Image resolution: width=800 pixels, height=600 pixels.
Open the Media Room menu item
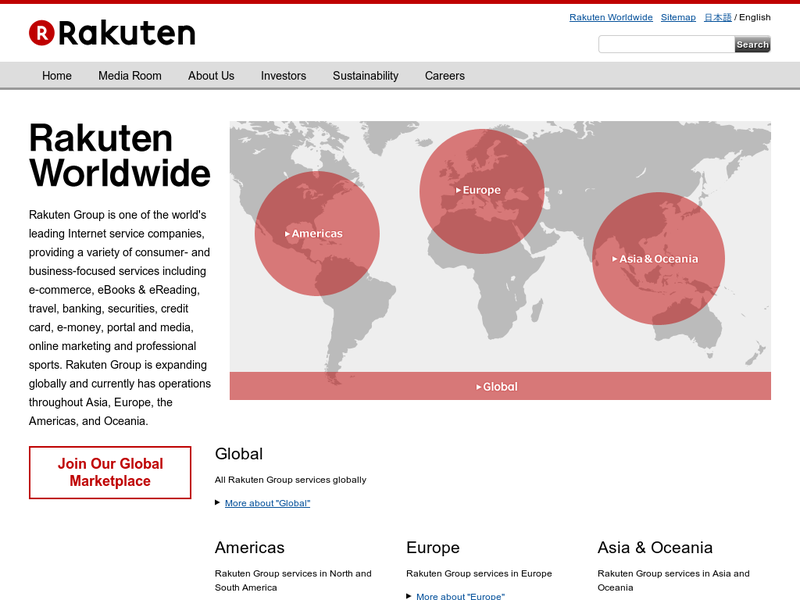(130, 76)
